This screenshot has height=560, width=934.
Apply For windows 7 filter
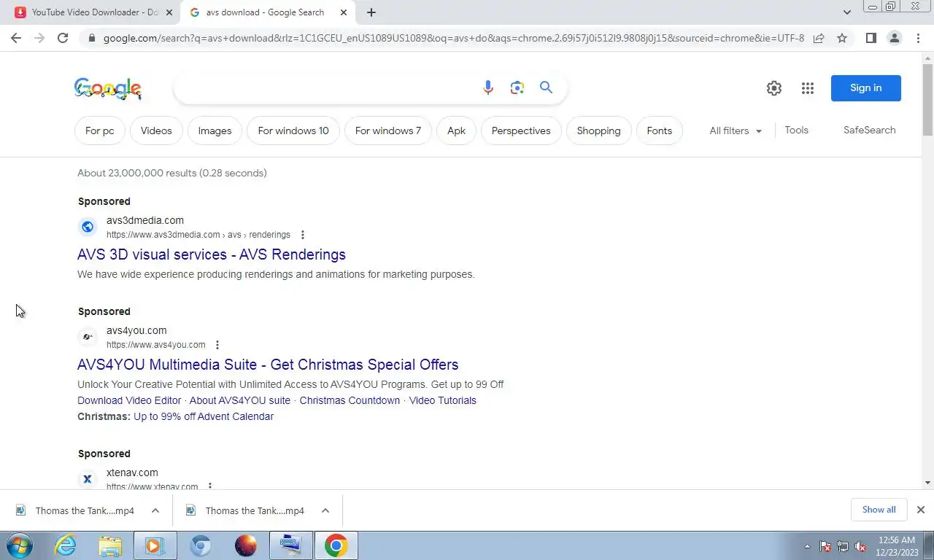tap(388, 131)
